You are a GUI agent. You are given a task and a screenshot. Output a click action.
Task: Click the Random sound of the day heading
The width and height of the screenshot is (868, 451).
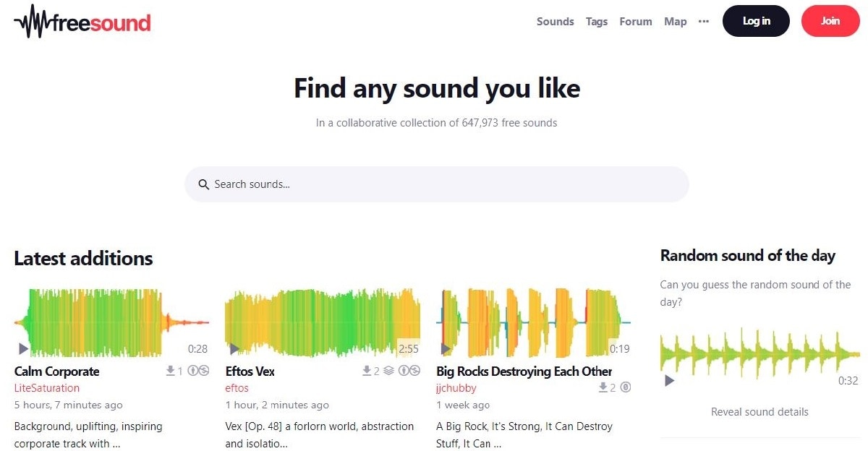[748, 255]
